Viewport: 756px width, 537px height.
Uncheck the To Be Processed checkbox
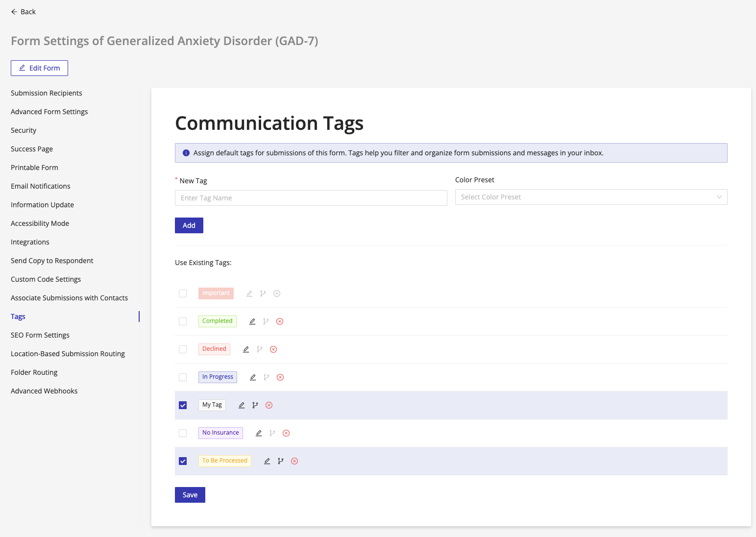coord(183,461)
